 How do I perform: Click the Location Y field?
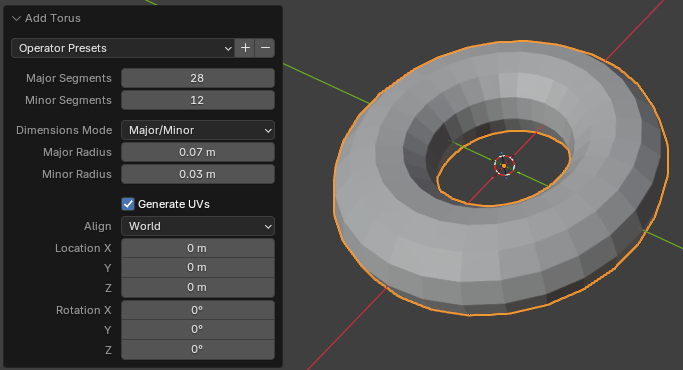pyautogui.click(x=198, y=268)
